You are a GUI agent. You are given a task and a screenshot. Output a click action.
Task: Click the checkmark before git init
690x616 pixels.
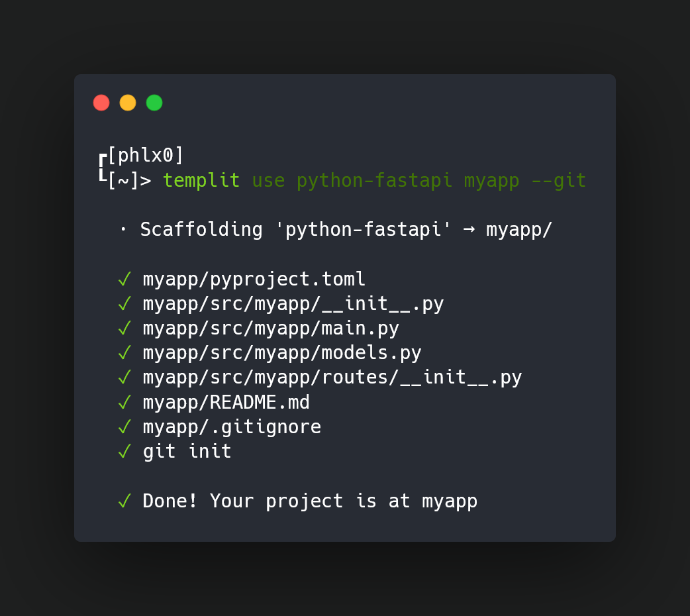tap(124, 452)
